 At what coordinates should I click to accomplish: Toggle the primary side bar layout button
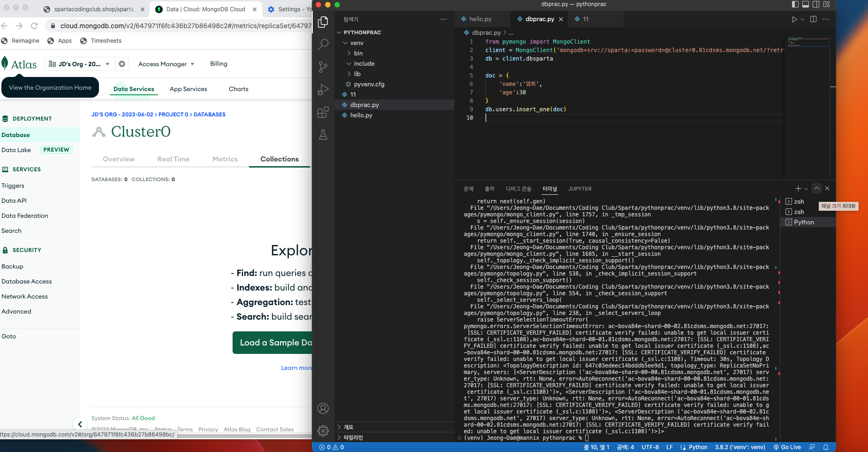pos(795,4)
